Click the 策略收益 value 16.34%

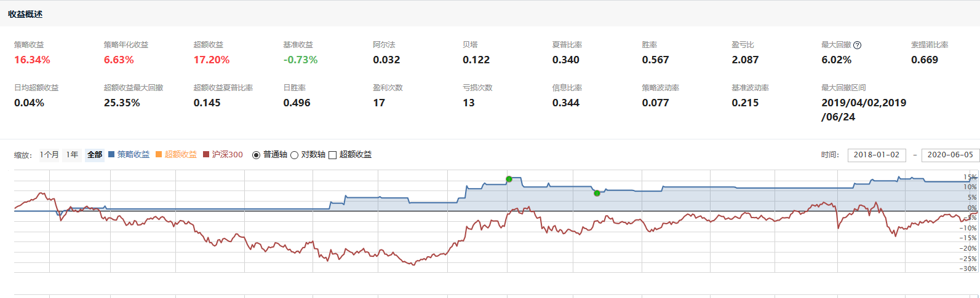click(x=32, y=60)
